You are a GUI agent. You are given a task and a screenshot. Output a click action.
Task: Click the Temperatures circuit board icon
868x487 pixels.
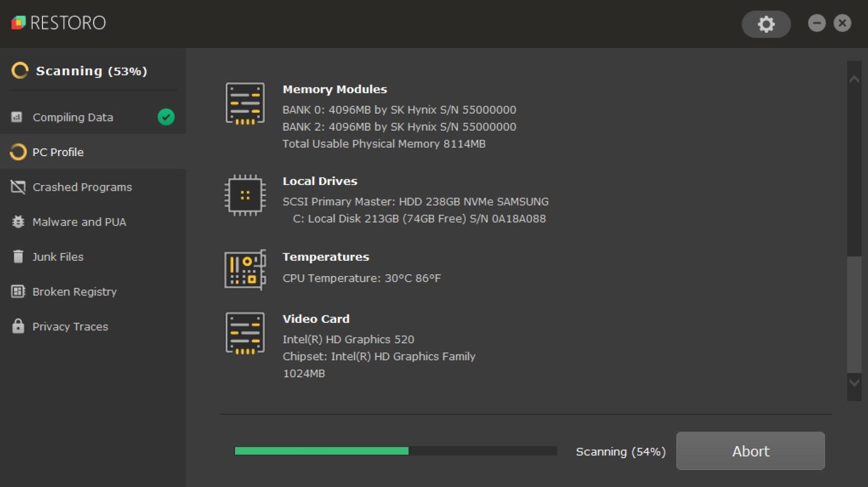point(245,270)
